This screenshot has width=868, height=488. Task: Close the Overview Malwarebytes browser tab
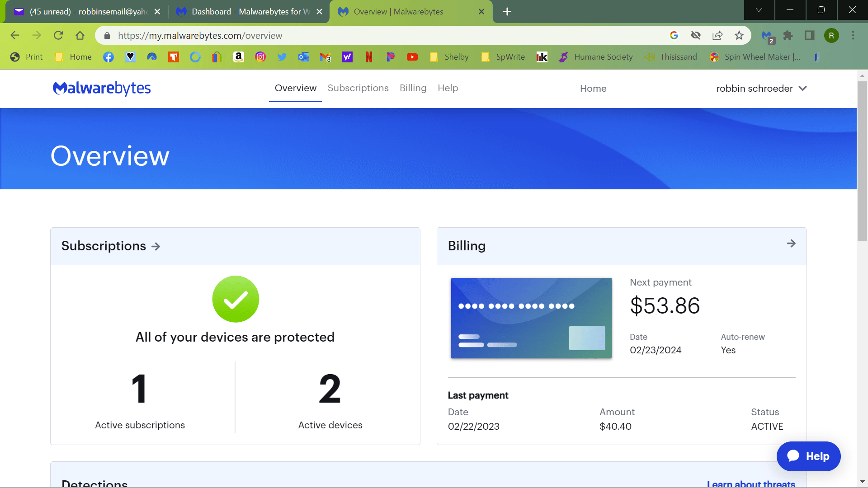[481, 12]
